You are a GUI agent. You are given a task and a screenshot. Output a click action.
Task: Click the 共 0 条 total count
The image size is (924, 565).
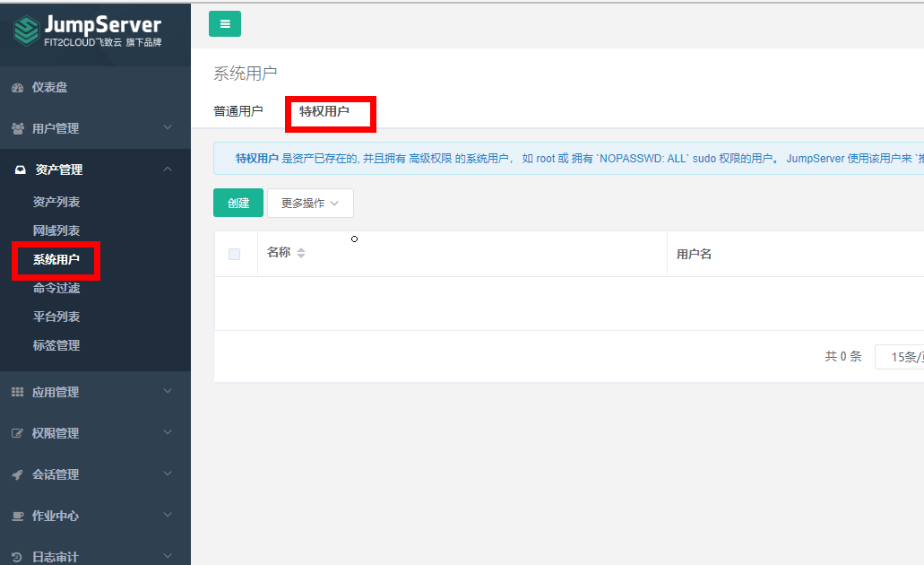coord(843,356)
